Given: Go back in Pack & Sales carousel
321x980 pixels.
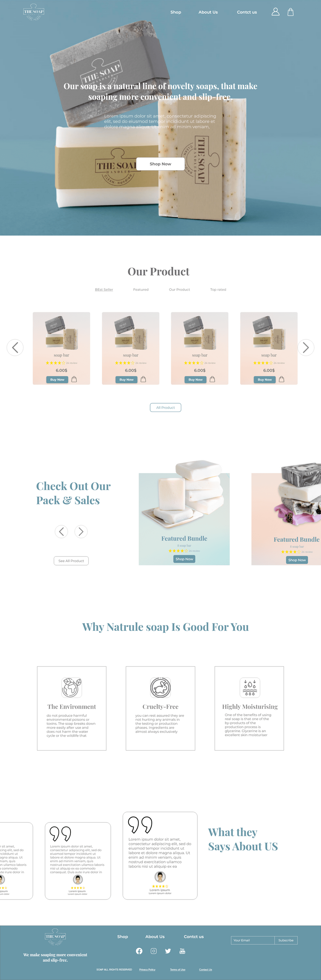Looking at the screenshot, I should [x=61, y=532].
